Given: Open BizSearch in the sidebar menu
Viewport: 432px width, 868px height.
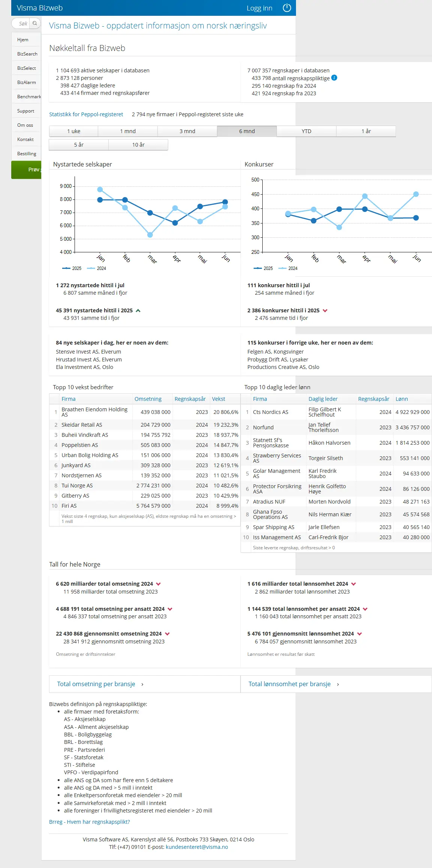Looking at the screenshot, I should tap(26, 54).
